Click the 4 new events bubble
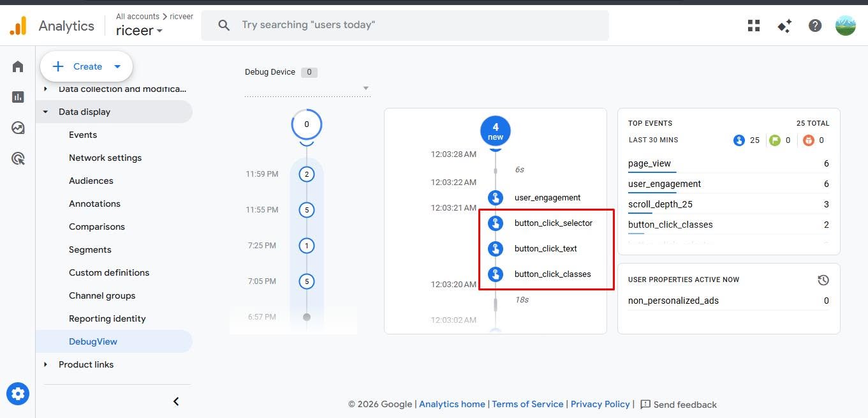The image size is (868, 418). coord(496,132)
